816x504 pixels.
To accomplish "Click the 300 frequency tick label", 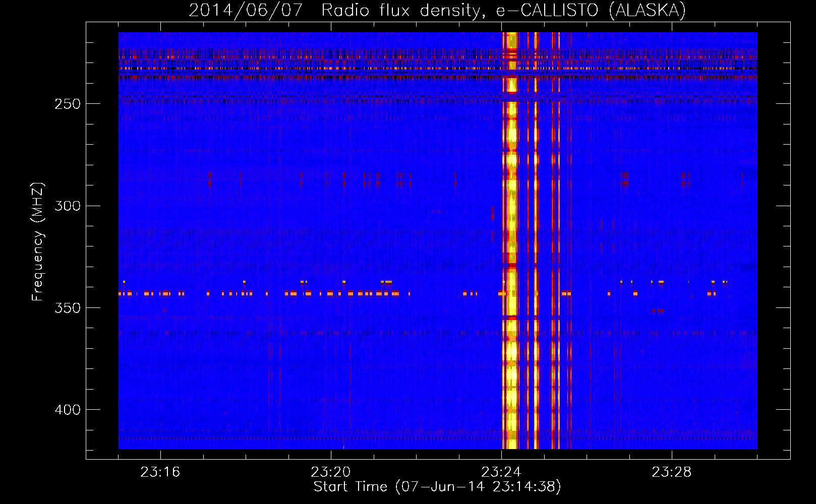I will (68, 206).
